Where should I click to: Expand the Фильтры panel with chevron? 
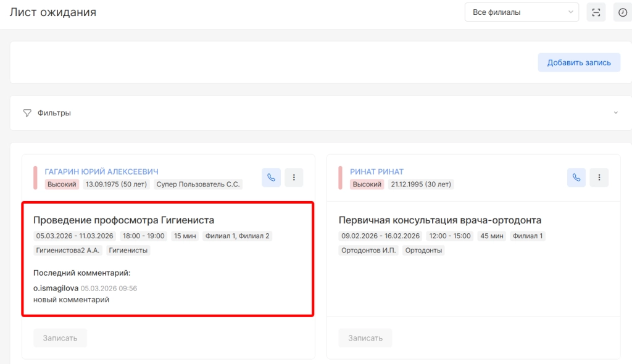615,113
